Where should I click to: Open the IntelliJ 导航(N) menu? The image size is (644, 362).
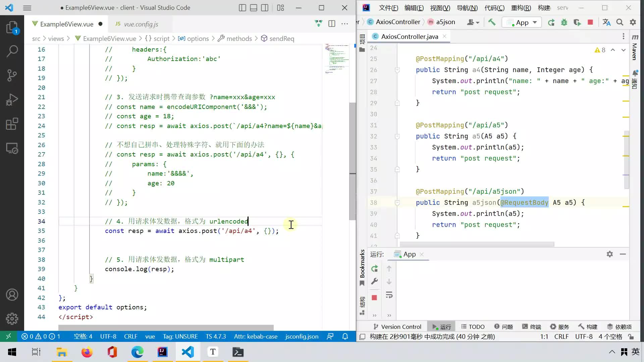tap(467, 8)
